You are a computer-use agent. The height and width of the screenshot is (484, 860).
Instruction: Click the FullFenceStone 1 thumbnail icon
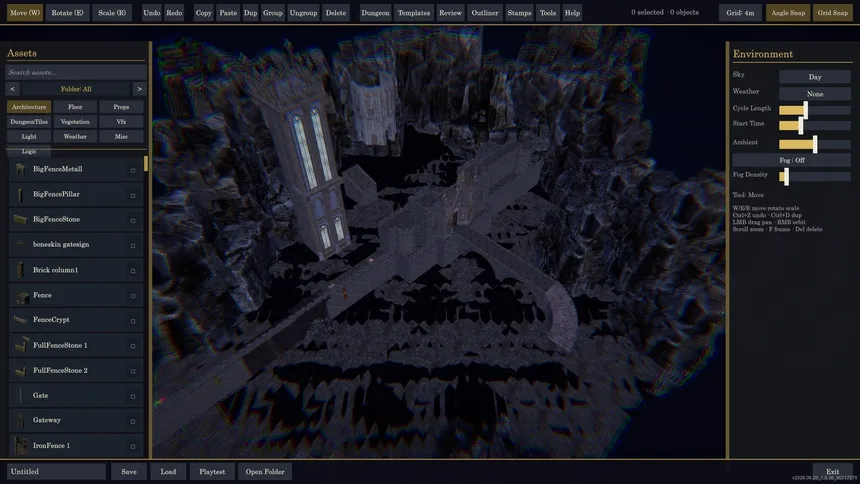[x=21, y=345]
